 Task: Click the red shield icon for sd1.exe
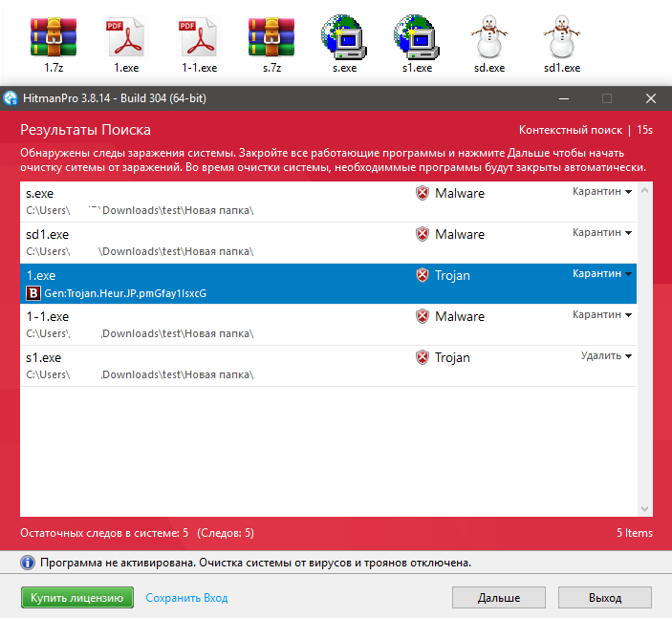coord(423,234)
